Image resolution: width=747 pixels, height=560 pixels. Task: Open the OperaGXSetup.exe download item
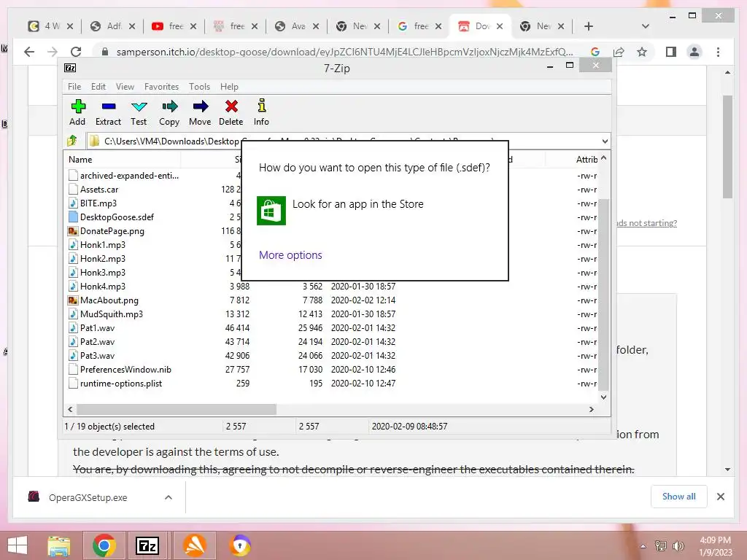[88, 497]
